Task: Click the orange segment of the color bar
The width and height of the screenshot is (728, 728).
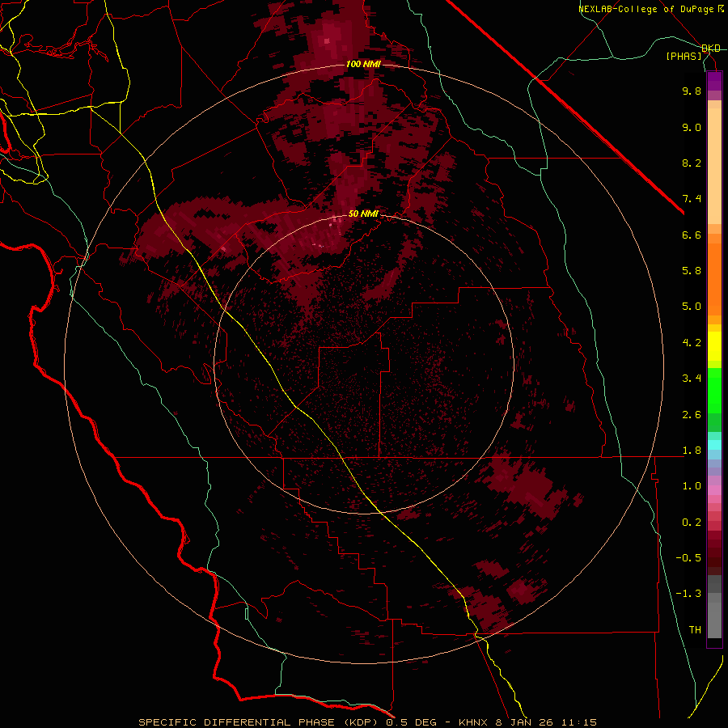Action: (714, 278)
